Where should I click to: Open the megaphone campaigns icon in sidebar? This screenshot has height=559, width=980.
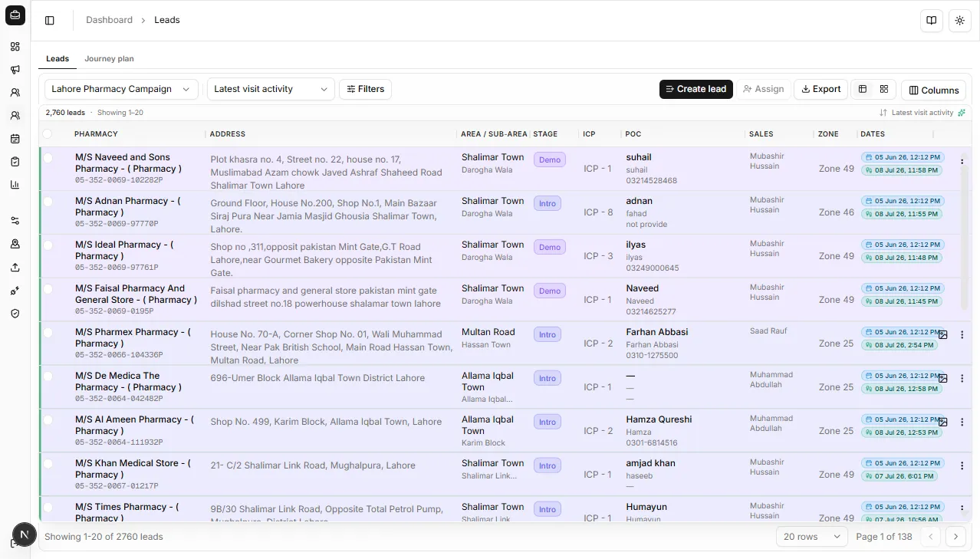click(15, 70)
